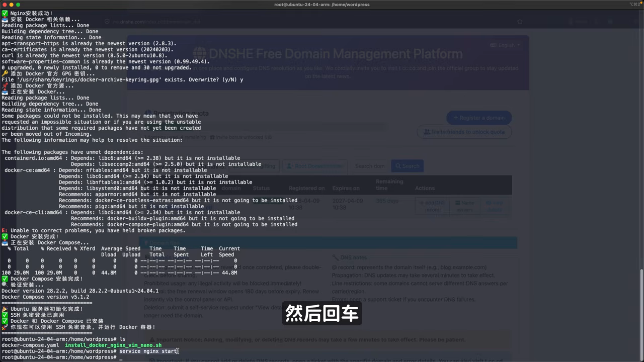This screenshot has width=644, height=362.
Task: Click the blue Search button in browser
Action: tap(407, 166)
